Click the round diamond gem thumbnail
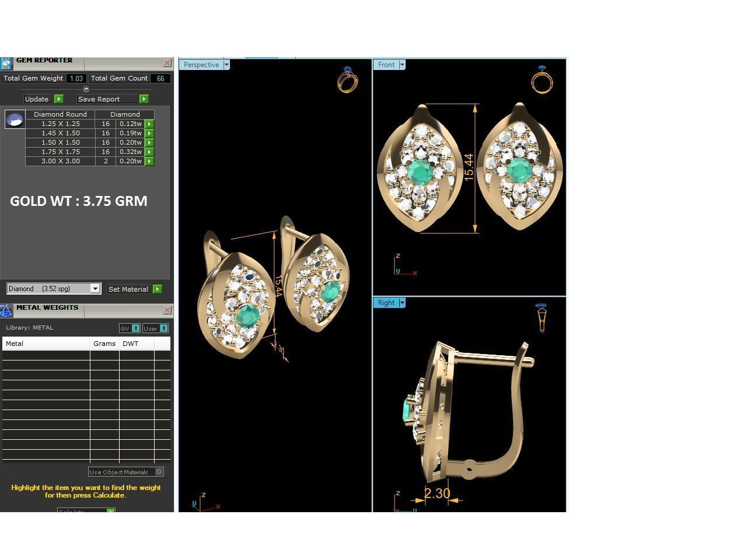The width and height of the screenshot is (747, 560). (15, 120)
